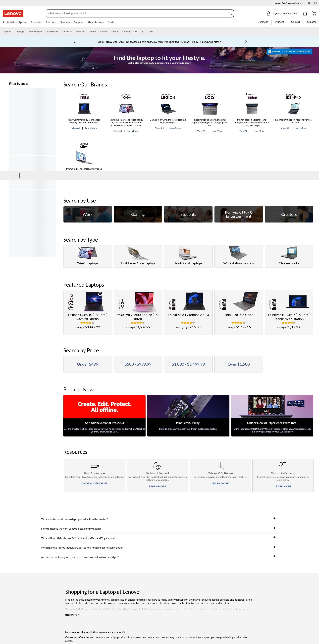The width and height of the screenshot is (319, 644).
Task: Open Legion 9i Gen 10 featured laptop
Action: point(88,312)
